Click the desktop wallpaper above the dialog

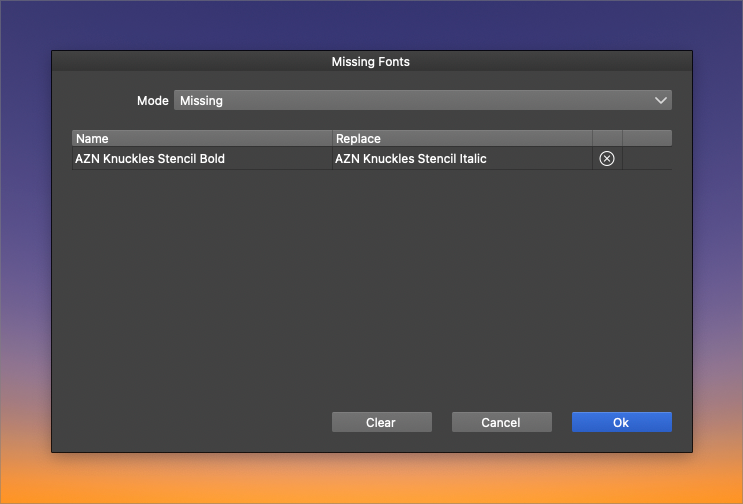(371, 24)
